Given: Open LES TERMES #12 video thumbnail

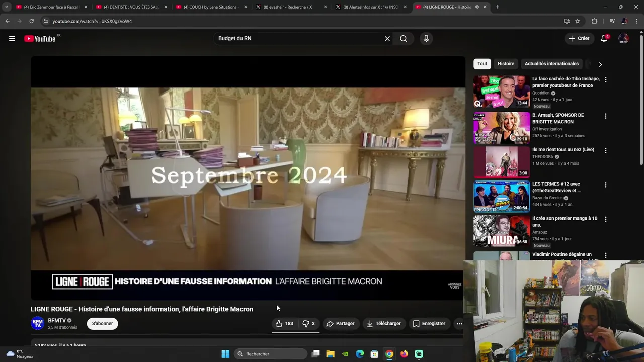Looking at the screenshot, I should click(502, 197).
